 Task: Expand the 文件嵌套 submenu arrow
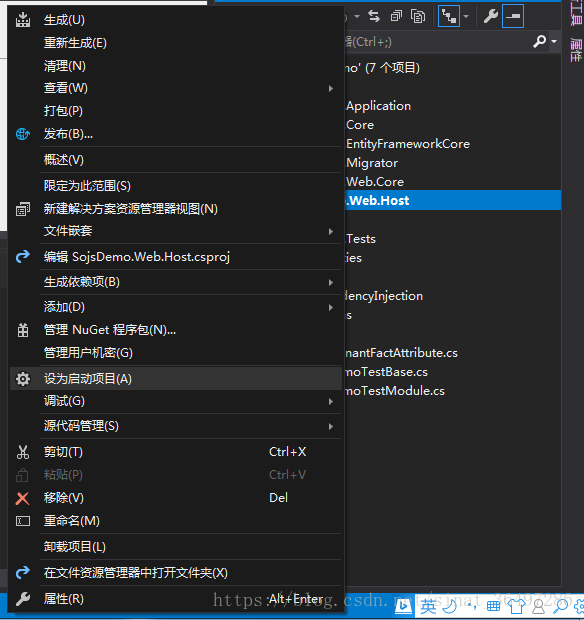click(331, 231)
